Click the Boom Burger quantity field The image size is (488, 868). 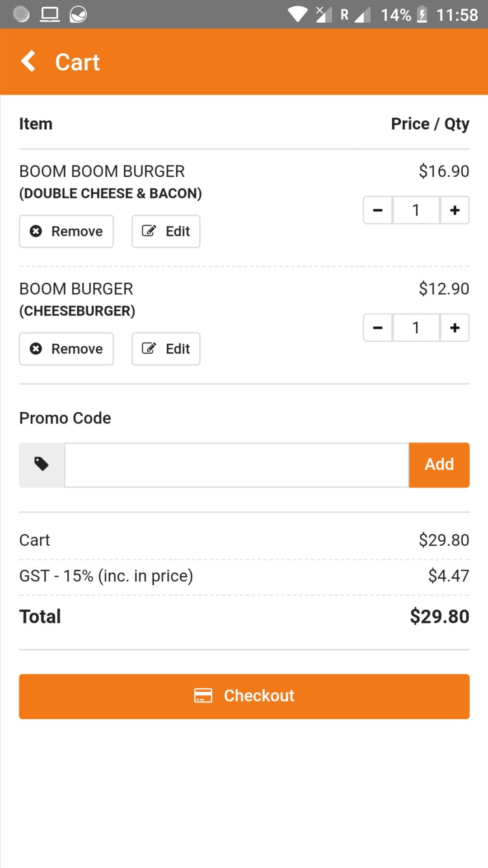coord(416,328)
